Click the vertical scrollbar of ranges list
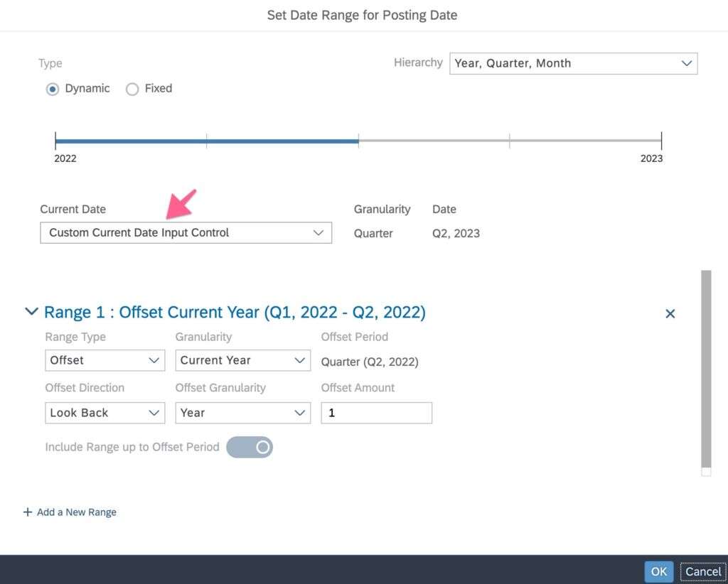 coord(705,368)
